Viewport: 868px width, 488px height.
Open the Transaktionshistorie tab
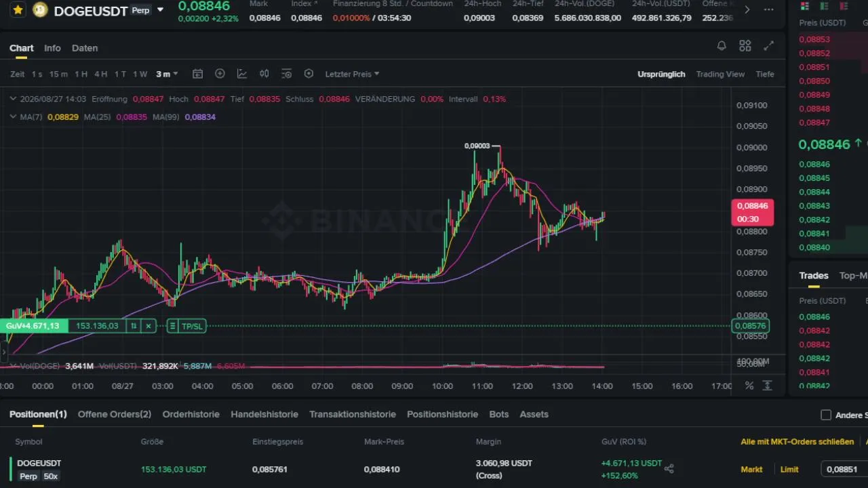tap(353, 414)
